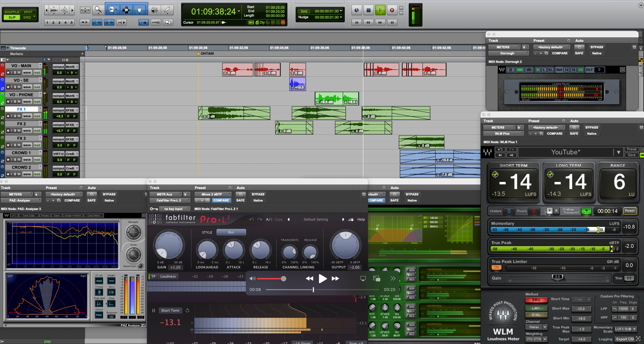This screenshot has height=344, width=644.
Task: Toggle TP button in Pro-L 2
Action: tap(153, 276)
